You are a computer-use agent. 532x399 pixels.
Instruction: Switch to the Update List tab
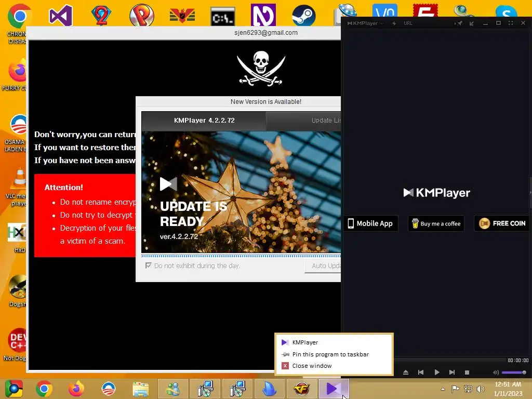click(303, 121)
